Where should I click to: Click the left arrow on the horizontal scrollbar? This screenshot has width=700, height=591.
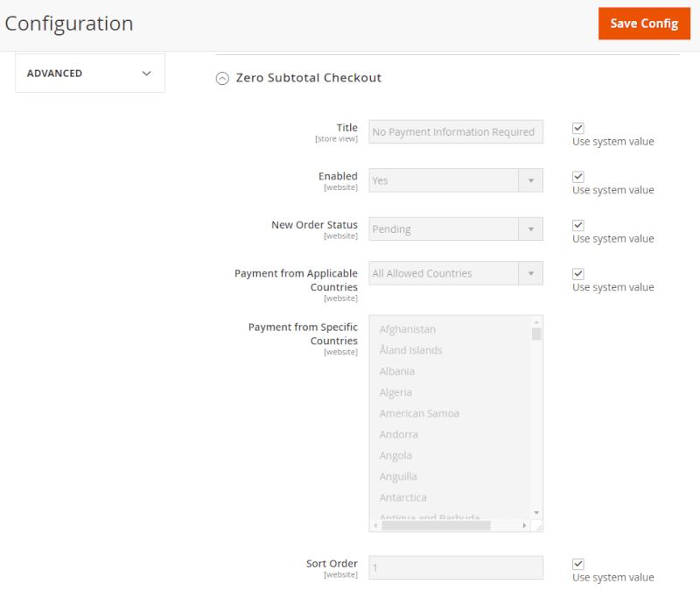point(376,524)
